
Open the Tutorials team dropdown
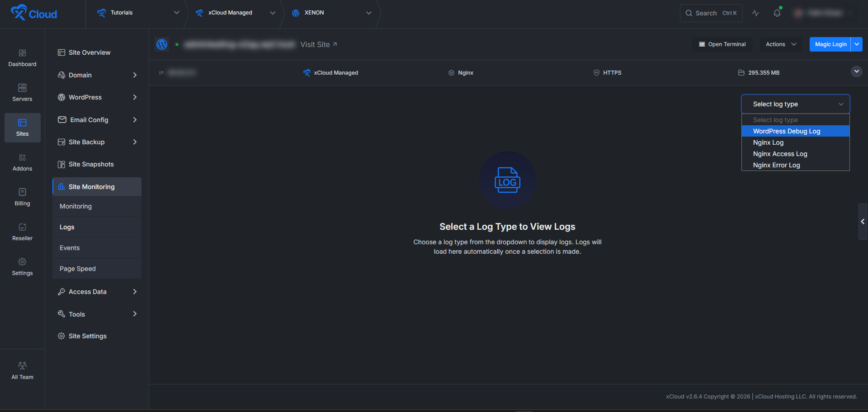click(138, 13)
